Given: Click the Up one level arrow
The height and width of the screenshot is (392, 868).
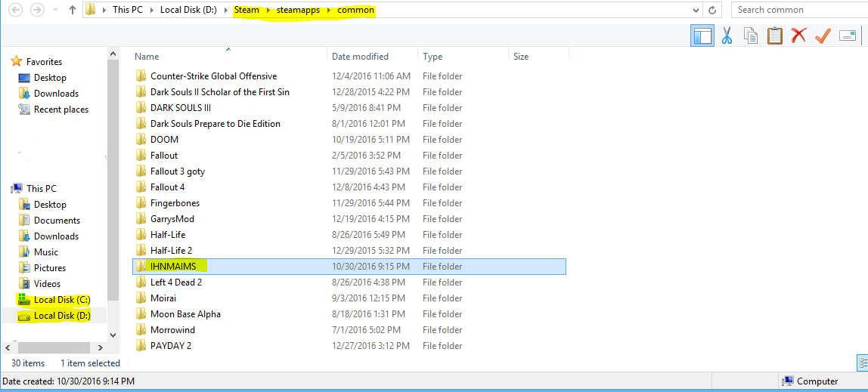Looking at the screenshot, I should (x=72, y=10).
